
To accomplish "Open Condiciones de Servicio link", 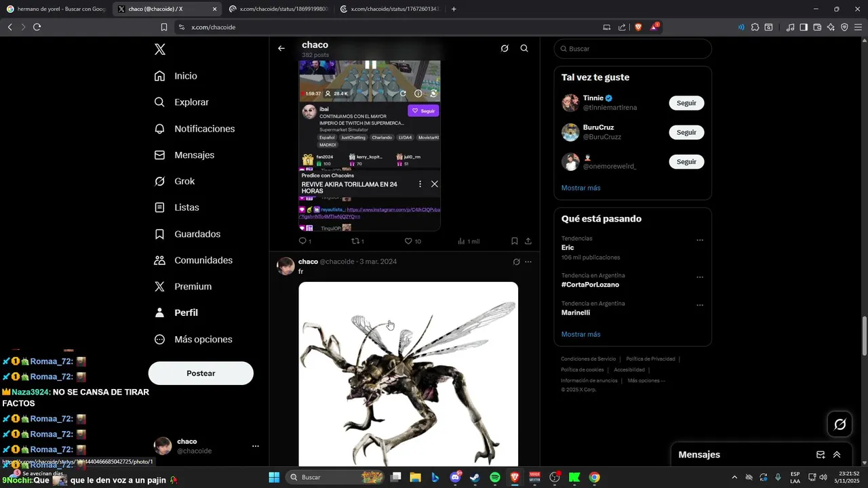I will tap(588, 359).
